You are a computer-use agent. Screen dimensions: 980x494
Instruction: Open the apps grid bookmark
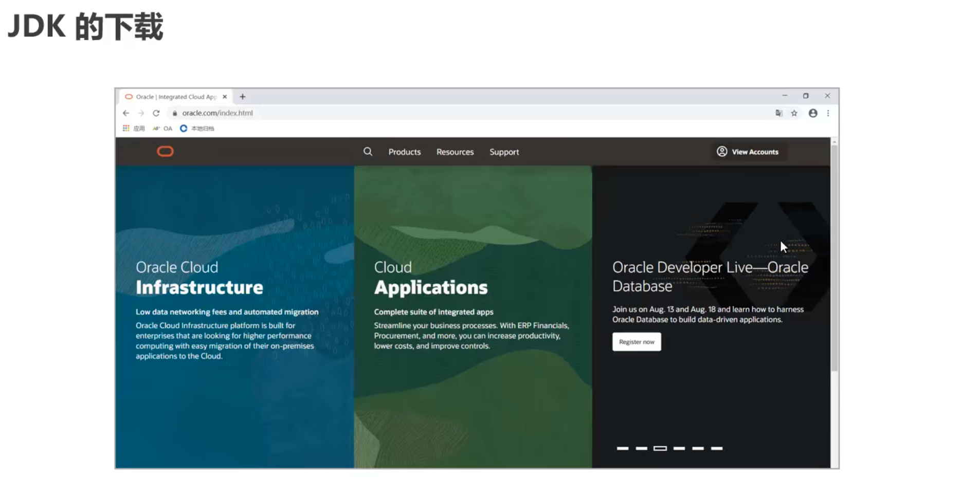click(134, 129)
